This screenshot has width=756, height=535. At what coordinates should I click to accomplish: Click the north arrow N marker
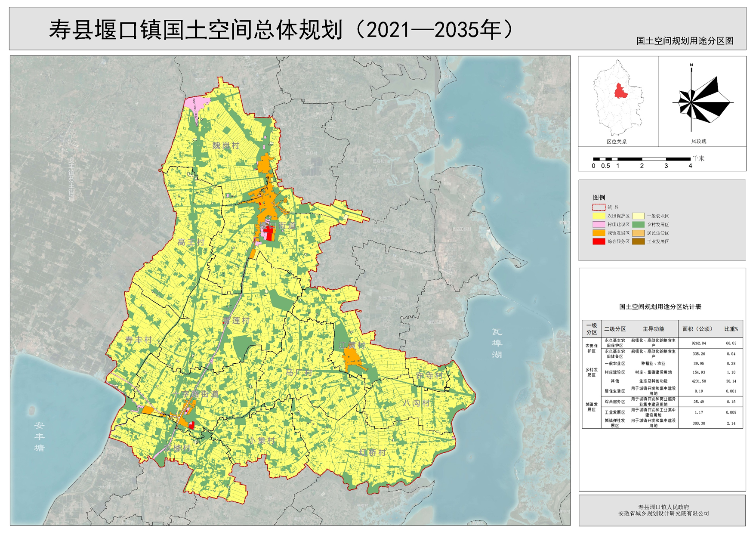pos(691,65)
